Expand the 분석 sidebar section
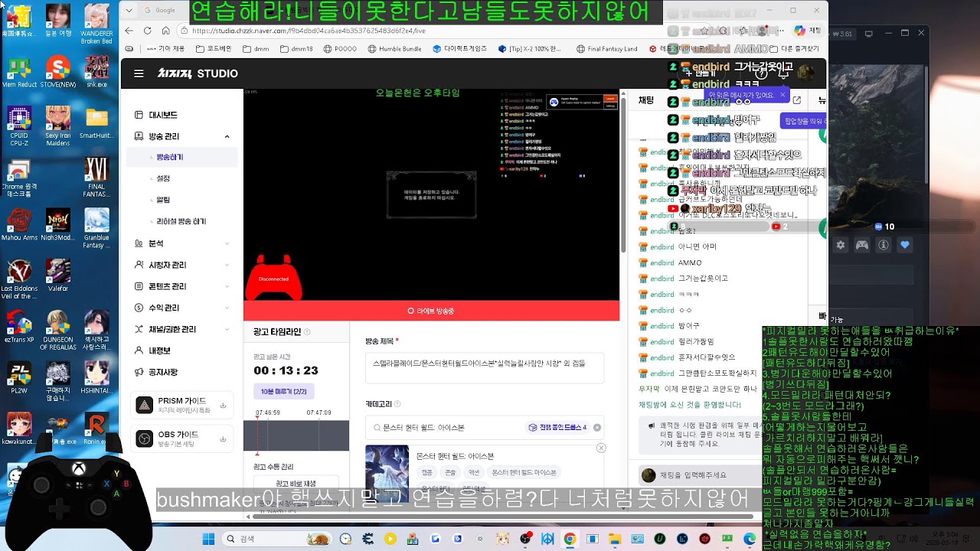Screen dimensions: 980x551 point(227,243)
